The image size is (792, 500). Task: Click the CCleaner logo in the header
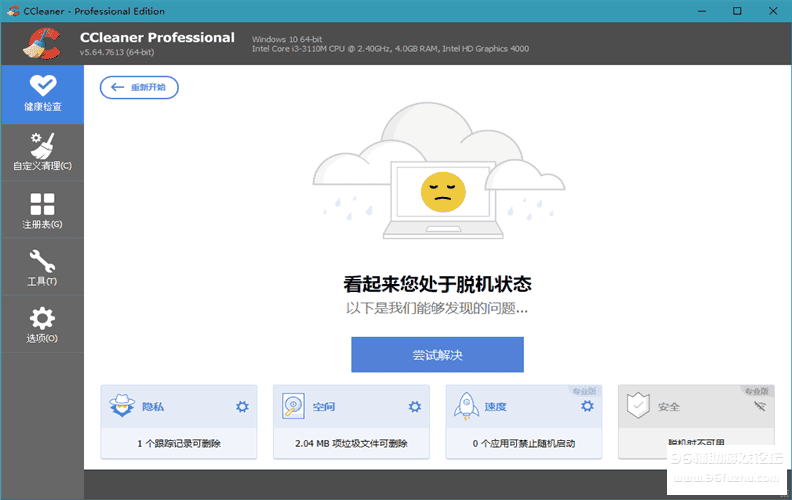[x=42, y=43]
